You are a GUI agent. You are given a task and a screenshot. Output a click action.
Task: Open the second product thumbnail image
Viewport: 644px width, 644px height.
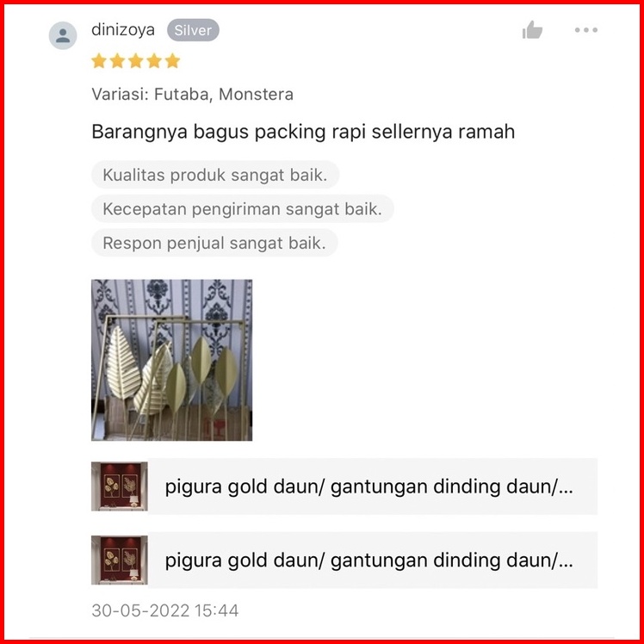point(120,560)
